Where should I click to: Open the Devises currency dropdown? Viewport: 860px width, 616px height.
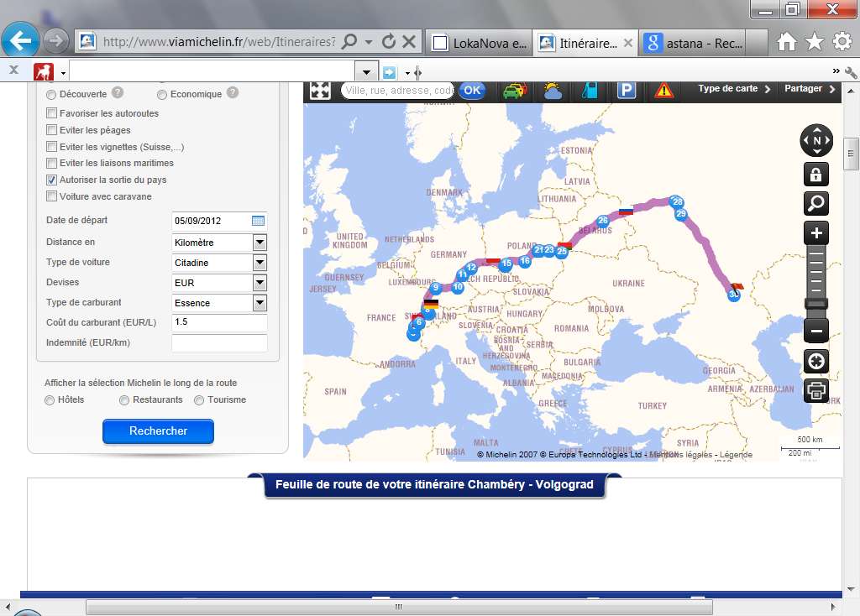(260, 283)
